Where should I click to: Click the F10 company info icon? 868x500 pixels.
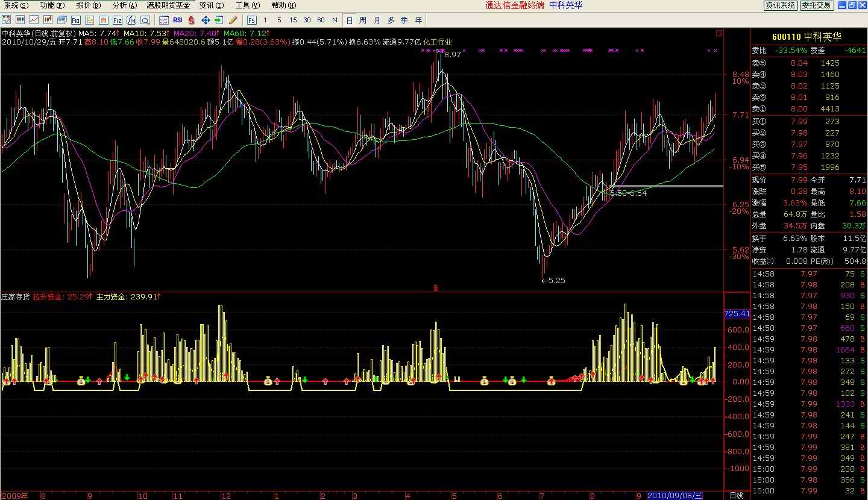tap(76, 20)
